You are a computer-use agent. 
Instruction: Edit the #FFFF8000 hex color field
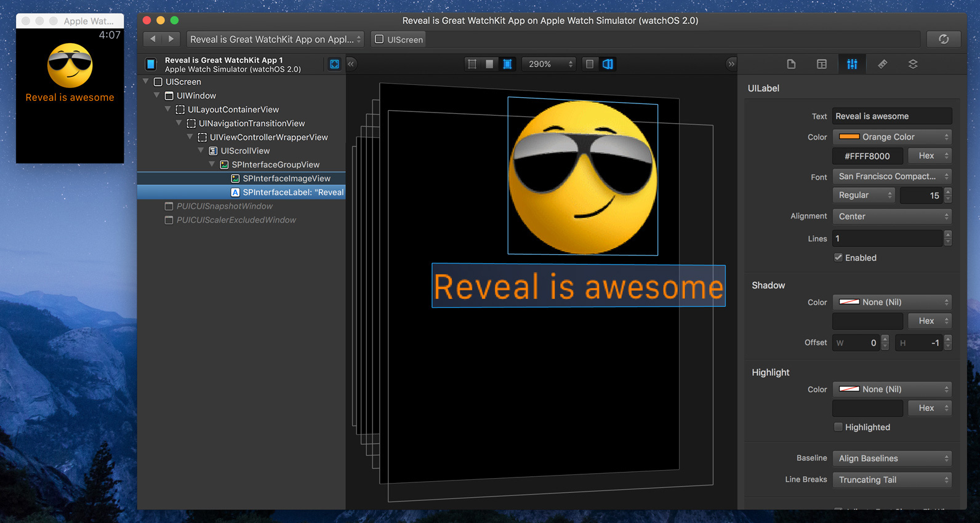(867, 156)
